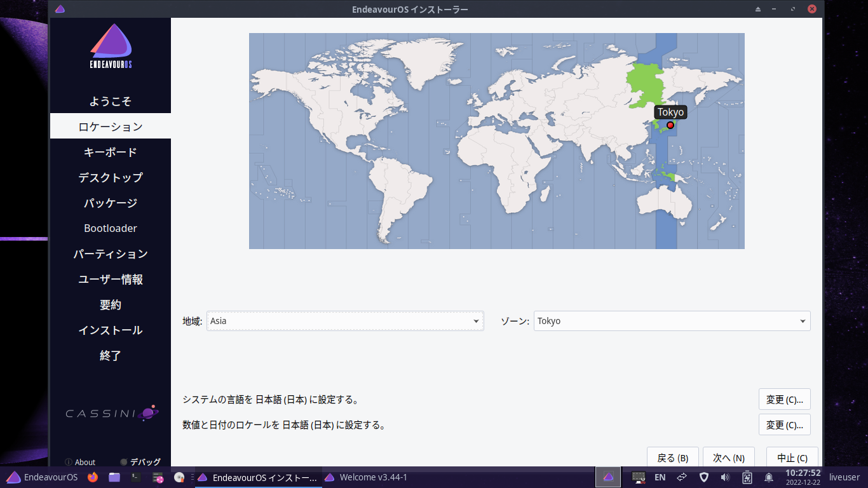868x488 pixels.
Task: Click the keep-above arrow button in titlebar
Action: 758,10
